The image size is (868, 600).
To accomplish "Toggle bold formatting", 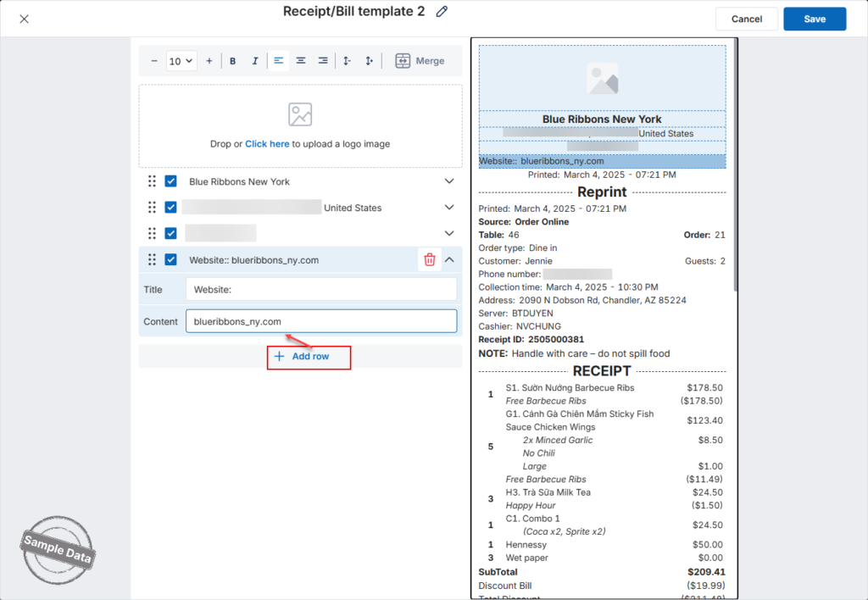I will pos(232,61).
